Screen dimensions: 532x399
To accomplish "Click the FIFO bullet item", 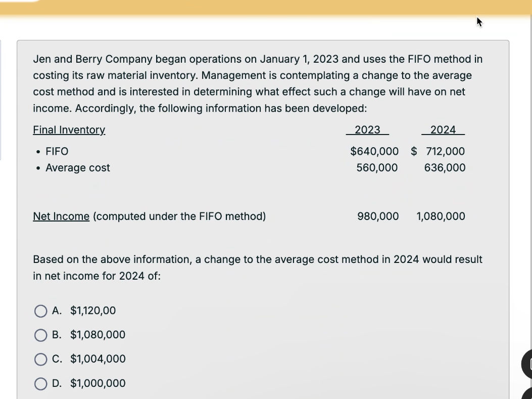I will [57, 151].
